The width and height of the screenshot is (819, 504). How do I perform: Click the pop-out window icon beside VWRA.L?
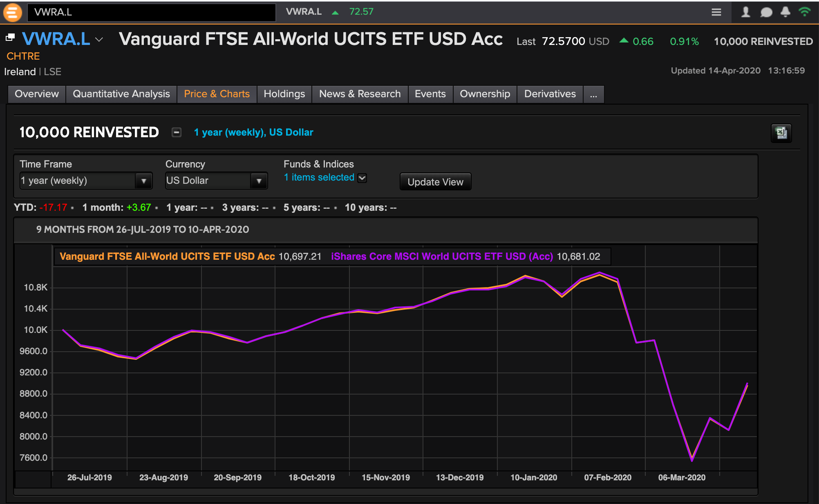click(10, 38)
